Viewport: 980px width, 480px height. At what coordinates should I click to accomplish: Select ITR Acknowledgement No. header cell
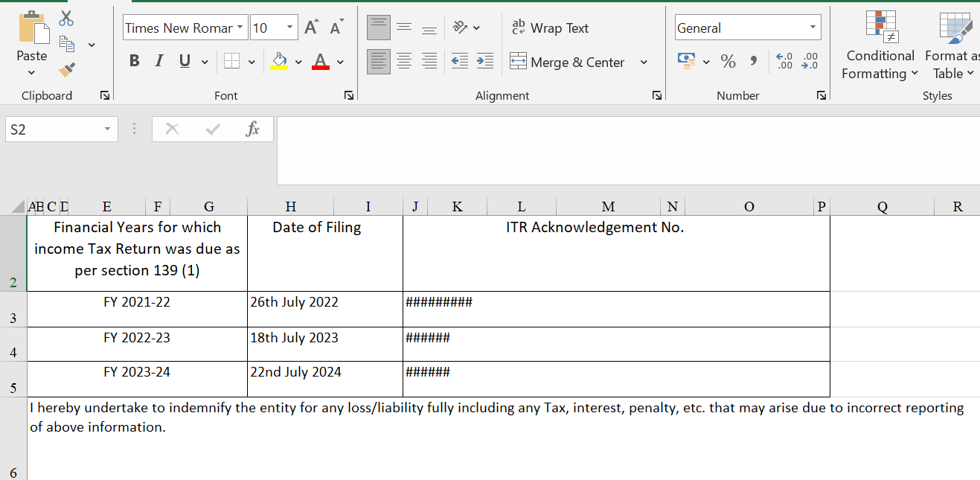(616, 253)
